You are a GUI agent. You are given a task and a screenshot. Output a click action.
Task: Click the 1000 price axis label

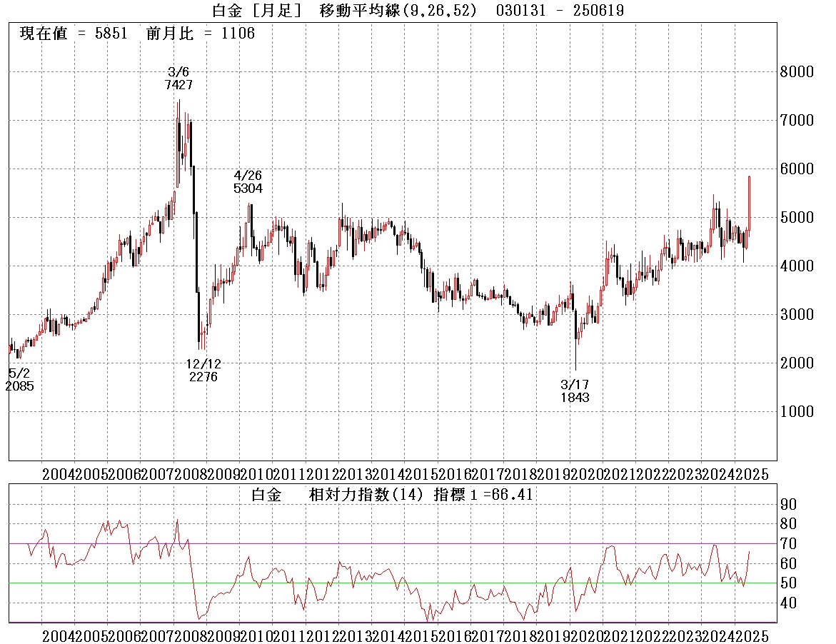(796, 411)
